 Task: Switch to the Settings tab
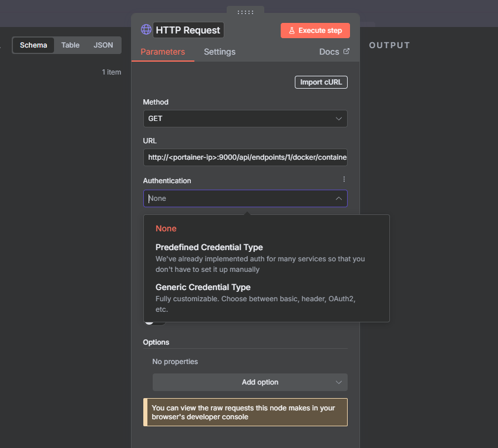click(220, 52)
